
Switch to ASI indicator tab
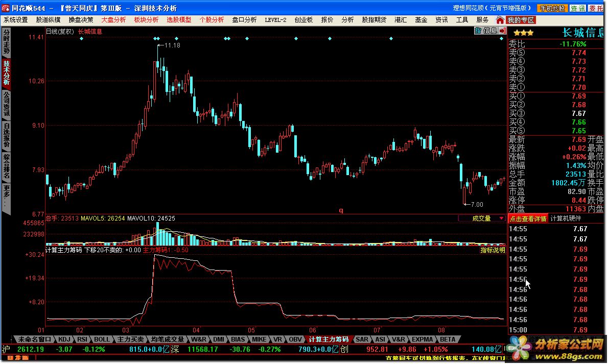(380, 339)
